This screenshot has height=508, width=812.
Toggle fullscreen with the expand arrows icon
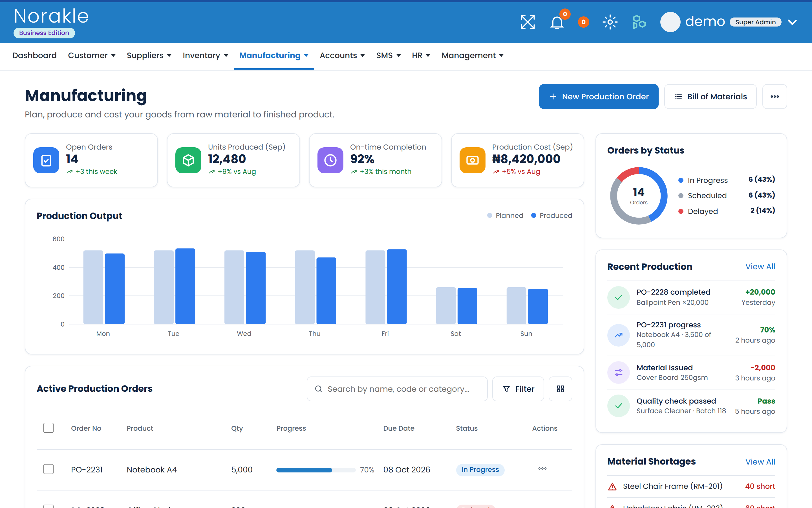[x=528, y=22]
